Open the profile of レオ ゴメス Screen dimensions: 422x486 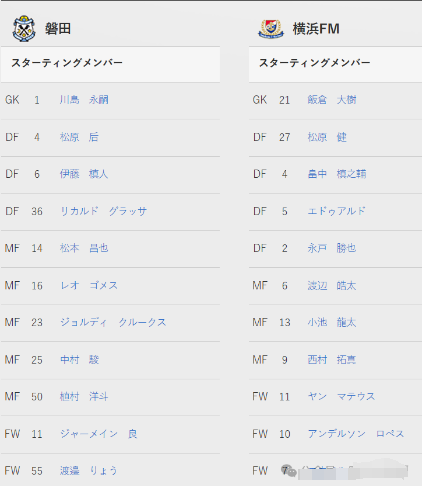[x=89, y=285]
